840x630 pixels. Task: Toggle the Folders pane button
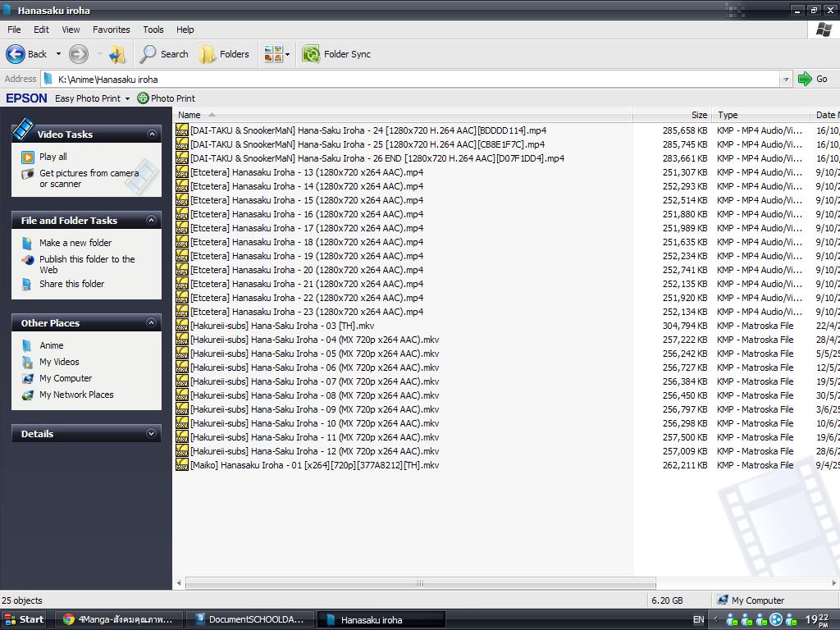(224, 54)
